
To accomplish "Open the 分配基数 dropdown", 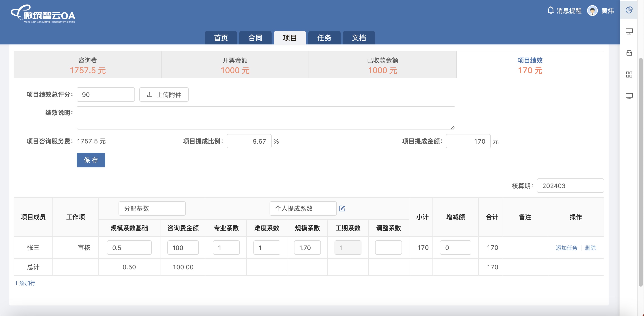I will point(152,208).
